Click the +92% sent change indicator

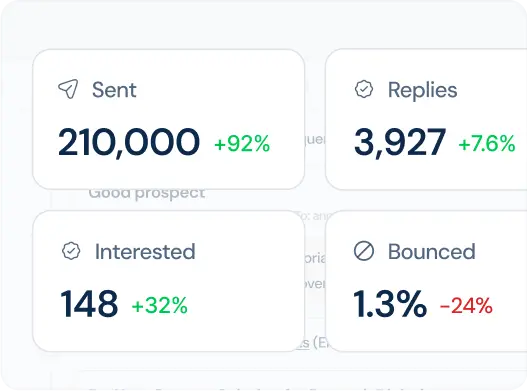pyautogui.click(x=242, y=144)
